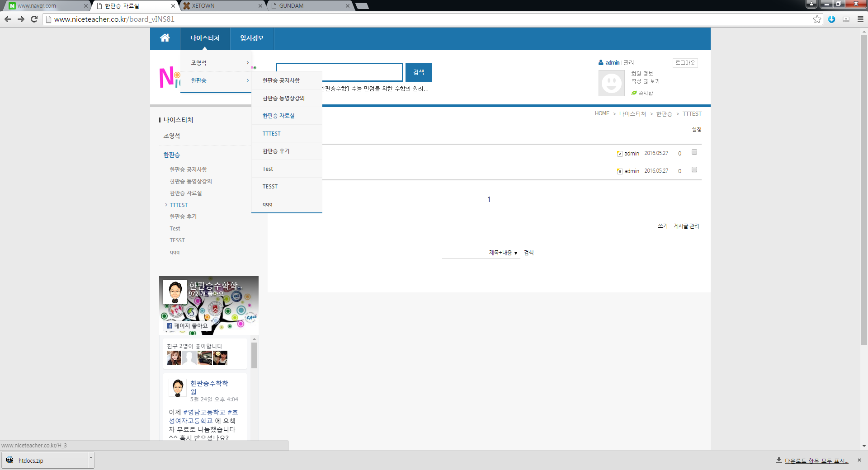Bookmark page with the star icon
868x470 pixels.
point(817,19)
